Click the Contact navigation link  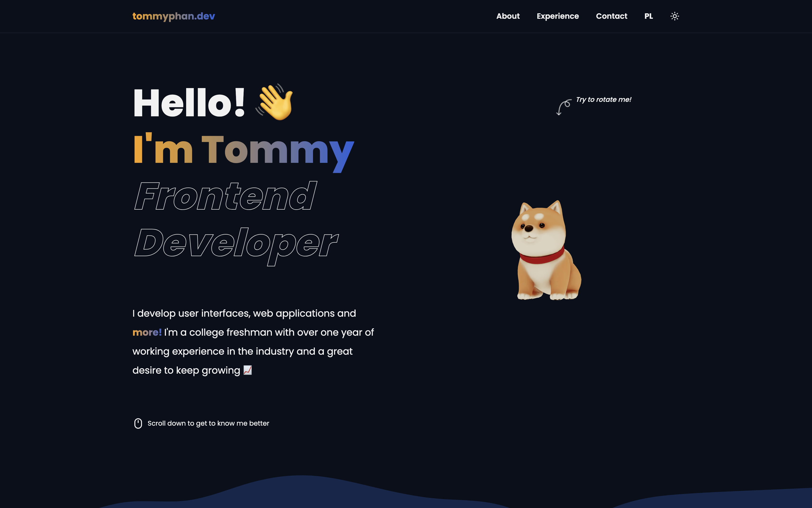[x=611, y=16]
